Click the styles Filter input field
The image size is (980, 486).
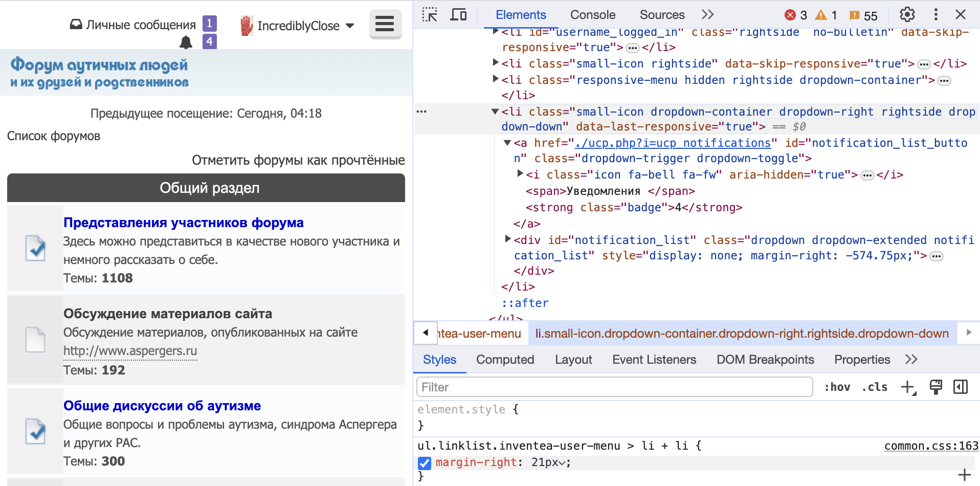tap(615, 387)
